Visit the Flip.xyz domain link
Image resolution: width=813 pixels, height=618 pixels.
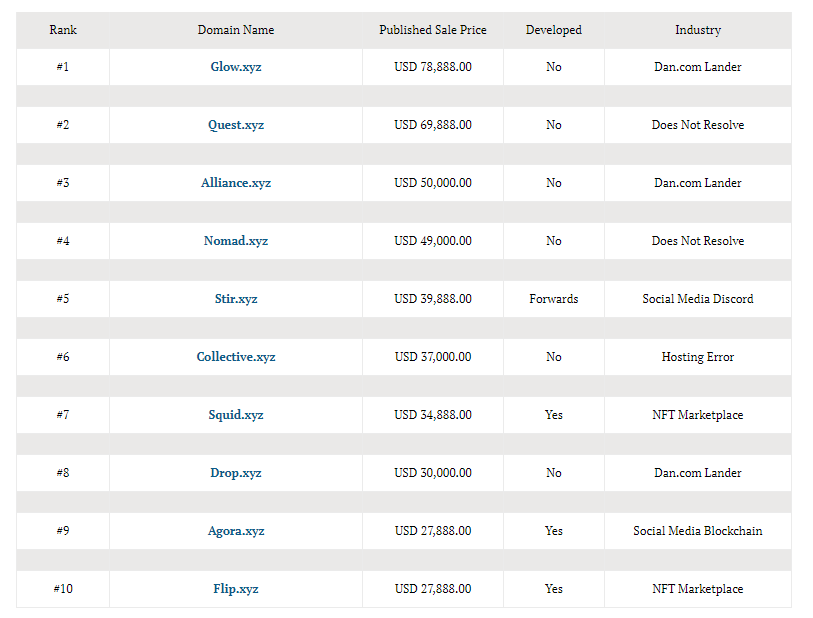click(235, 589)
